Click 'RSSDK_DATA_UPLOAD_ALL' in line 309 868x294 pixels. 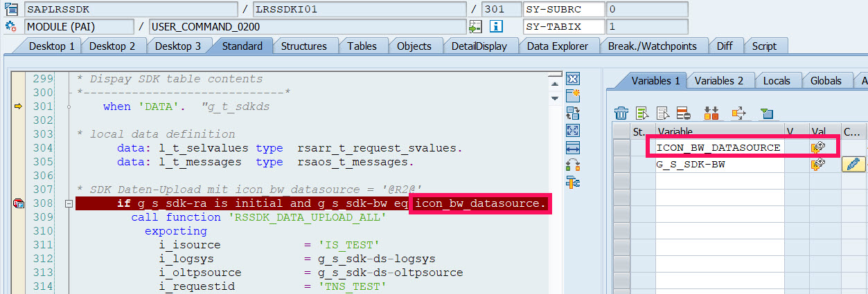coord(305,217)
